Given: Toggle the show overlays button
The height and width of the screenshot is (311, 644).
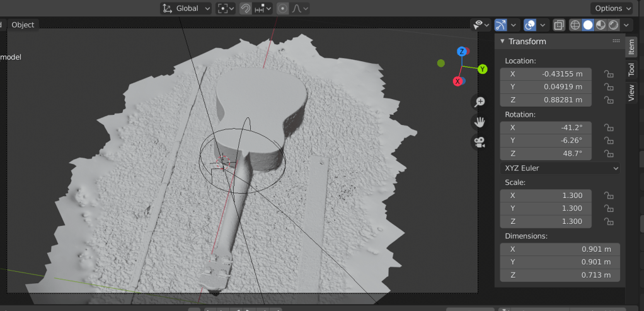Looking at the screenshot, I should pyautogui.click(x=530, y=25).
